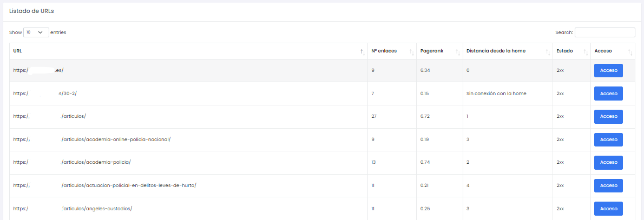Click Acceso button for /30-2/ row

coord(608,94)
